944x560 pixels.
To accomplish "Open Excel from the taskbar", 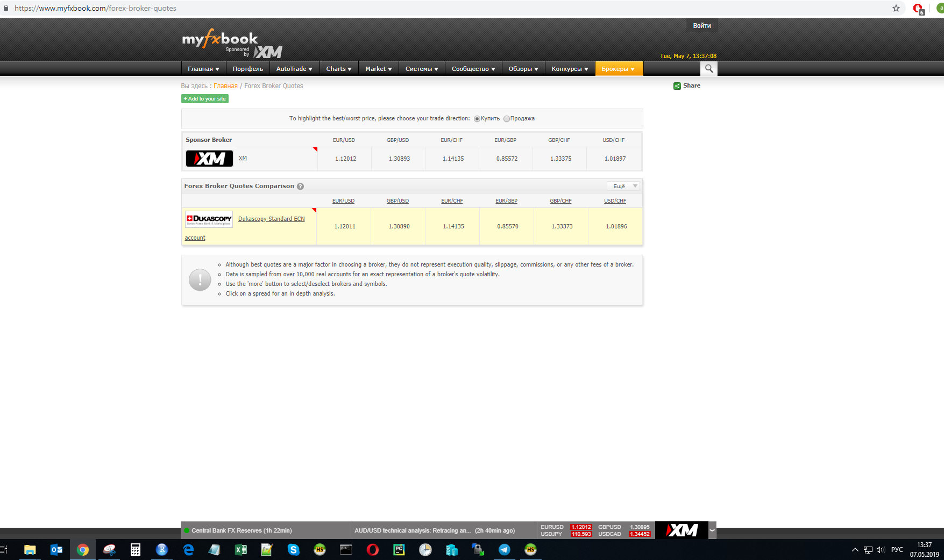I will click(241, 550).
